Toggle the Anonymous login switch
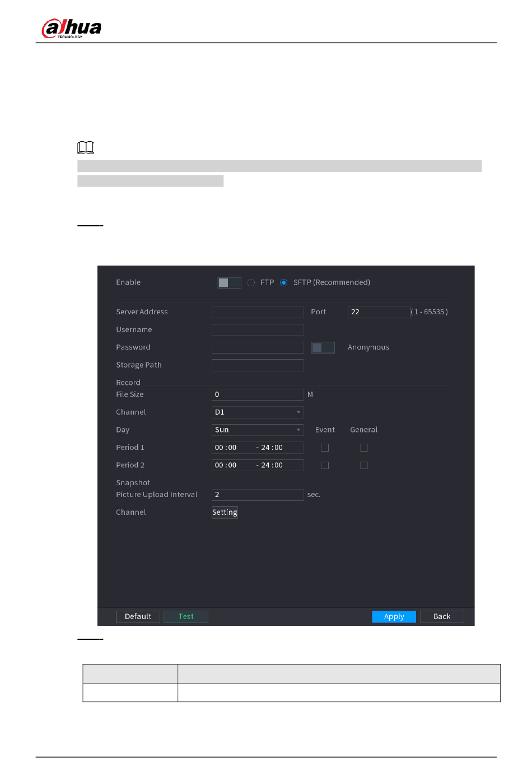This screenshot has height=767, width=532. pyautogui.click(x=323, y=347)
